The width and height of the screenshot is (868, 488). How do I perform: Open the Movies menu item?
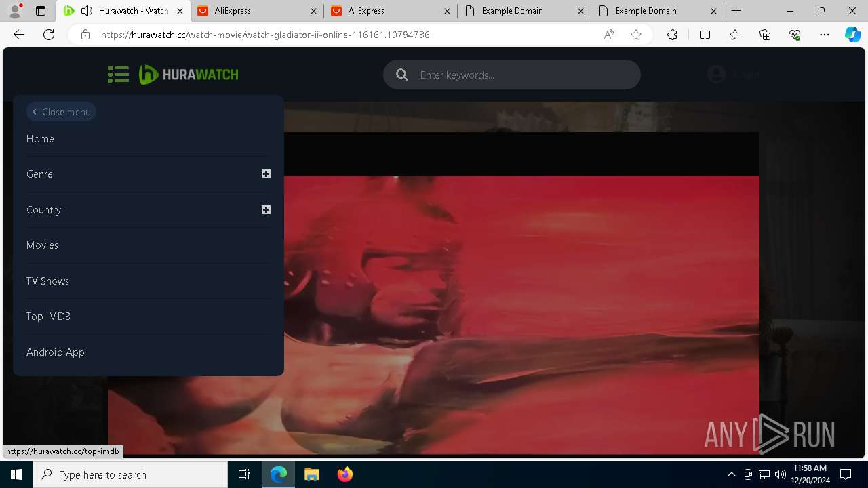coord(42,245)
